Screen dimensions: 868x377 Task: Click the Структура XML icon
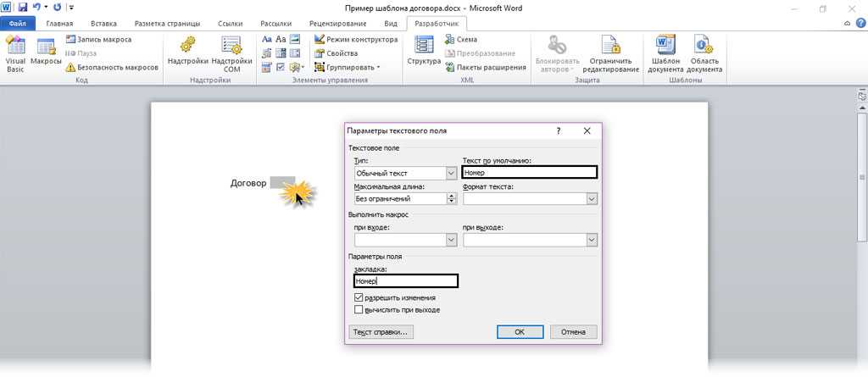tap(423, 51)
